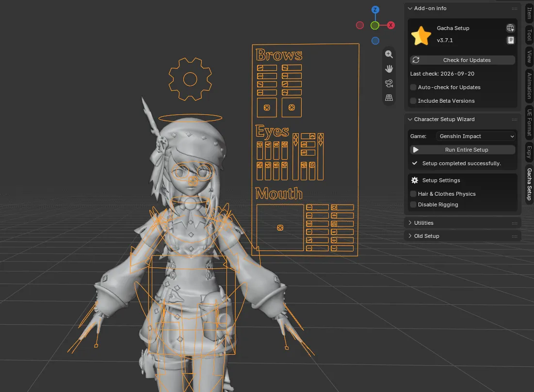This screenshot has width=534, height=392.
Task: Click play icon on Run Entire Setup
Action: click(x=416, y=150)
